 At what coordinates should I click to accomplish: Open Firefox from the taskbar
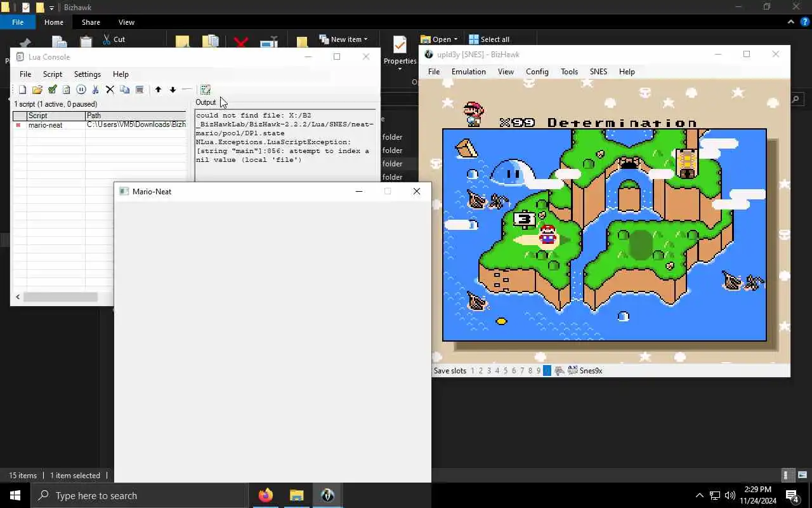click(x=265, y=495)
